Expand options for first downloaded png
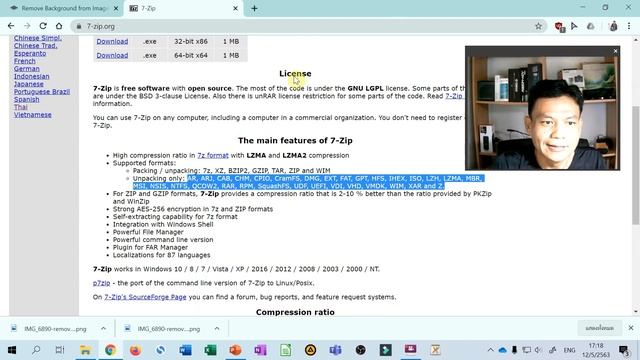This screenshot has height=360, width=640. 103,329
